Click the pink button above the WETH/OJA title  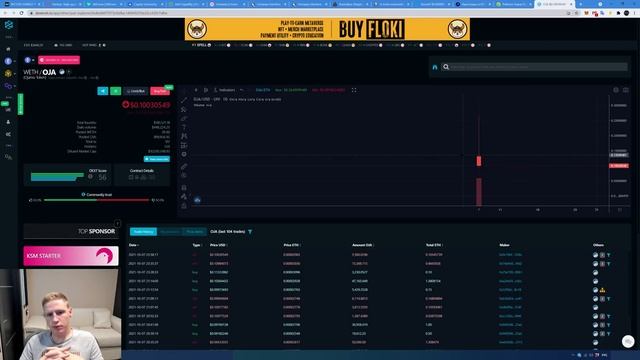[x=59, y=60]
